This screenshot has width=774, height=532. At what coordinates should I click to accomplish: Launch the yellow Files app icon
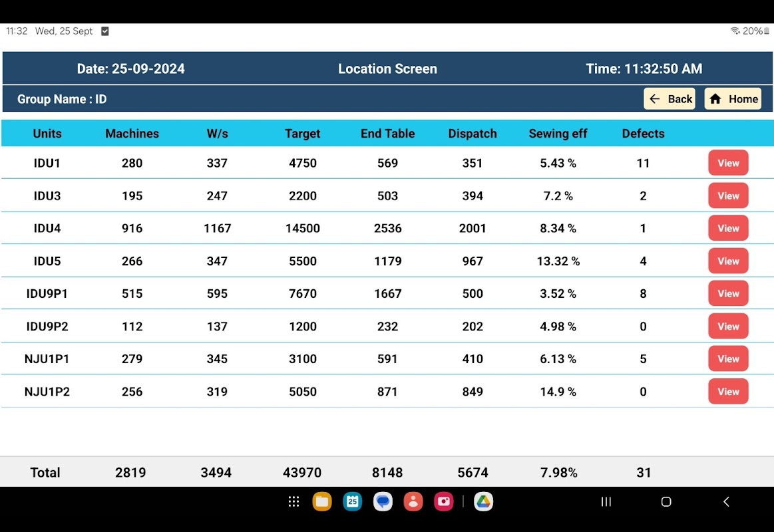(x=322, y=501)
